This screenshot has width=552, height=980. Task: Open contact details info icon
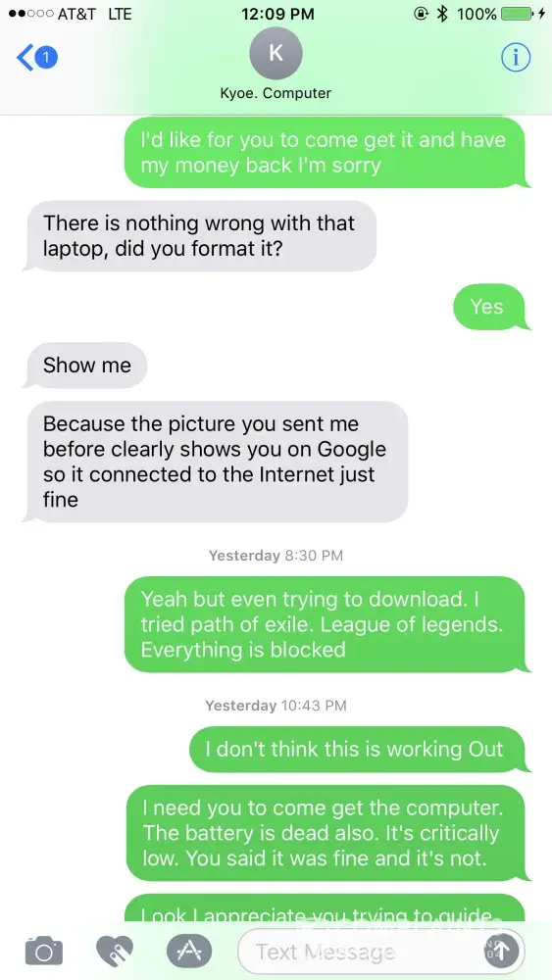pyautogui.click(x=516, y=58)
